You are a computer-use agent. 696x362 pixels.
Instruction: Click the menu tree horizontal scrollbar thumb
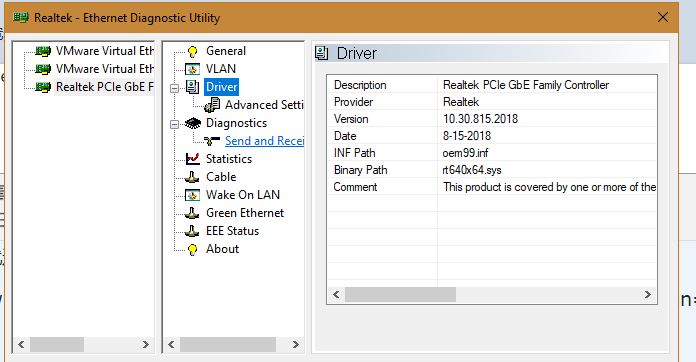228,345
